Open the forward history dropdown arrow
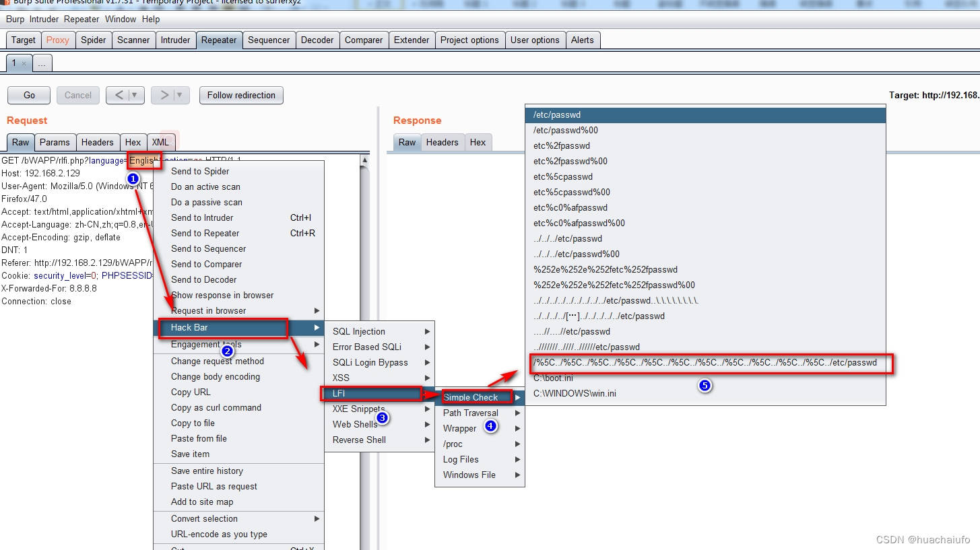Image resolution: width=980 pixels, height=550 pixels. point(181,95)
